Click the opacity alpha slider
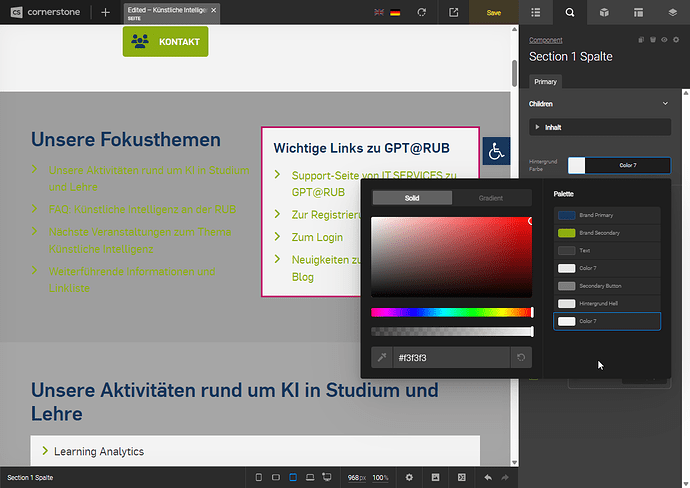This screenshot has height=488, width=690. (451, 331)
